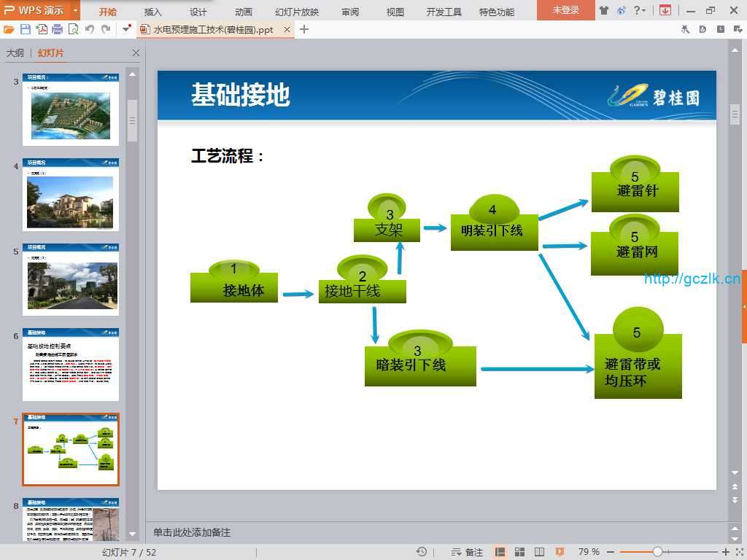Switch to the 大纲 outline tab
This screenshot has height=560, width=747.
[x=15, y=53]
